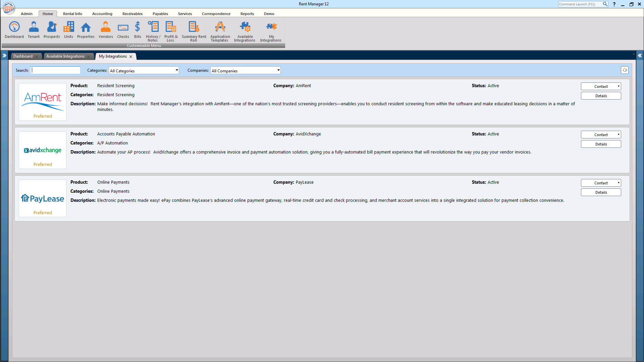
Task: Open the All Companies dropdown
Action: pyautogui.click(x=278, y=70)
